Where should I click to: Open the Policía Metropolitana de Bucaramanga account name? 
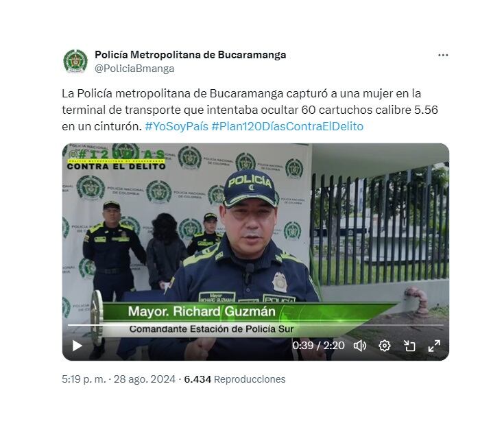(x=191, y=55)
